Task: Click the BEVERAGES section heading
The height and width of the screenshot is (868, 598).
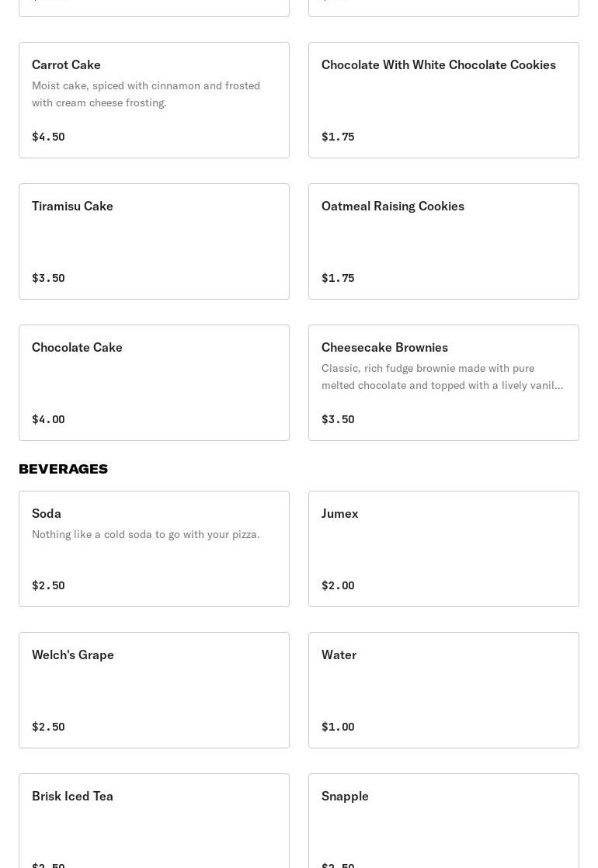Action: (x=64, y=469)
